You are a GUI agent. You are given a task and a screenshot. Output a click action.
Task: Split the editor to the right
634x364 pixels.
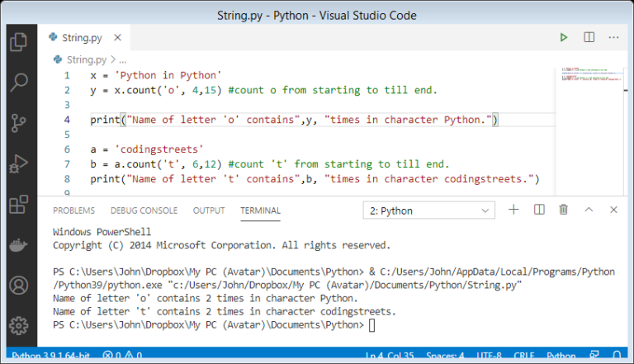pos(589,37)
